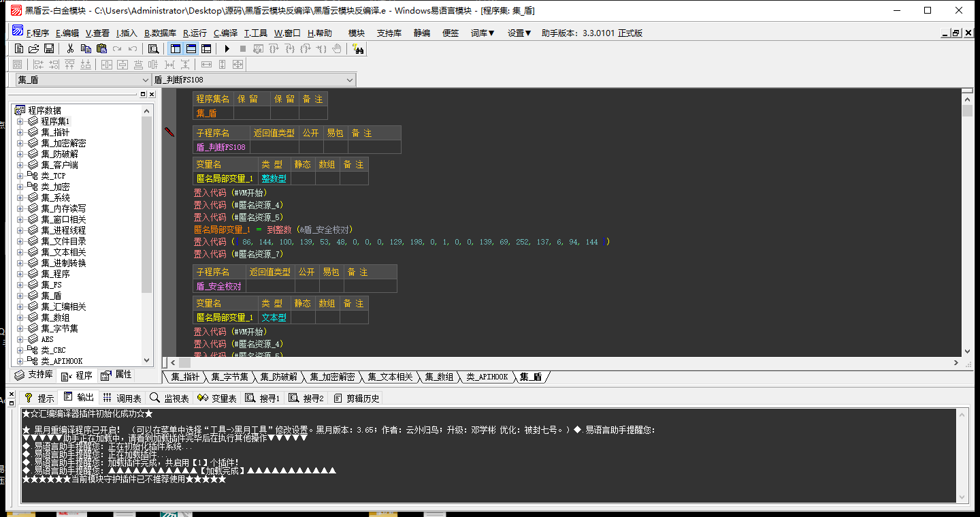This screenshot has width=980, height=517.
Task: Click the 盾_安全校对 subroutine name cell
Action: tap(218, 287)
